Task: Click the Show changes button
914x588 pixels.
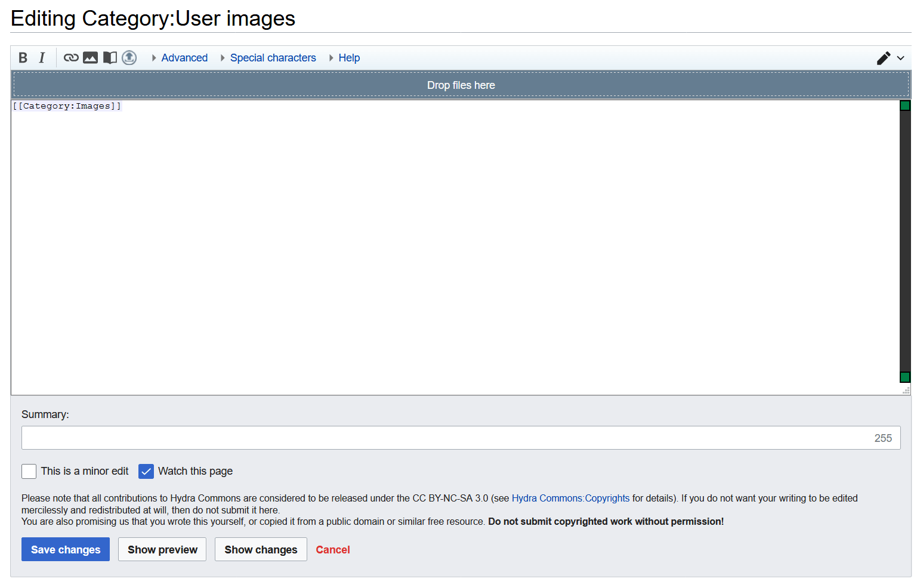Action: [261, 549]
